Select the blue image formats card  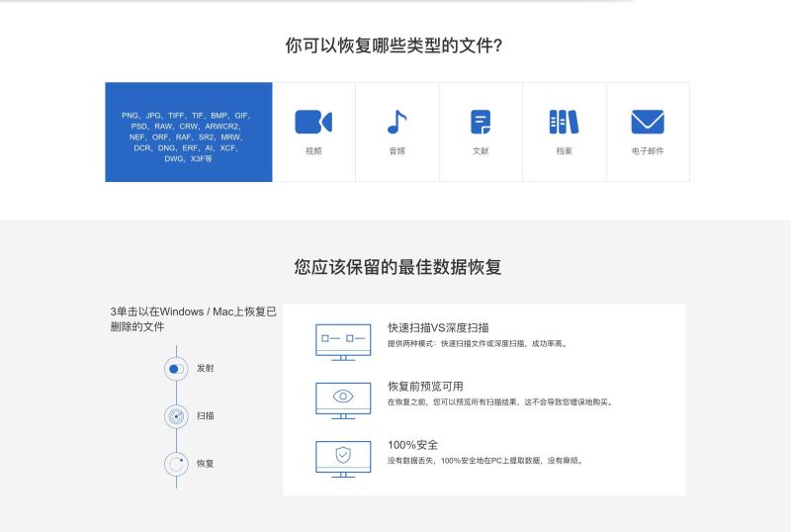[189, 132]
